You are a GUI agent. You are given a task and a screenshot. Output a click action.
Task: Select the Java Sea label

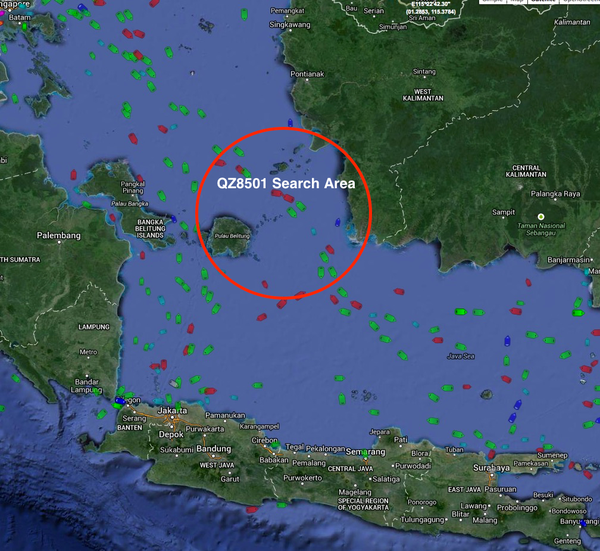click(x=461, y=356)
